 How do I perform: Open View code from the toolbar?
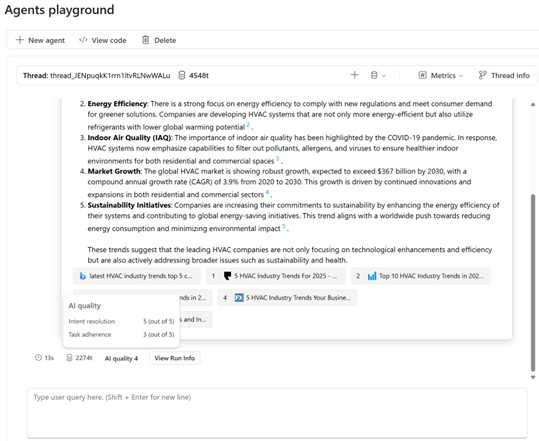click(103, 40)
